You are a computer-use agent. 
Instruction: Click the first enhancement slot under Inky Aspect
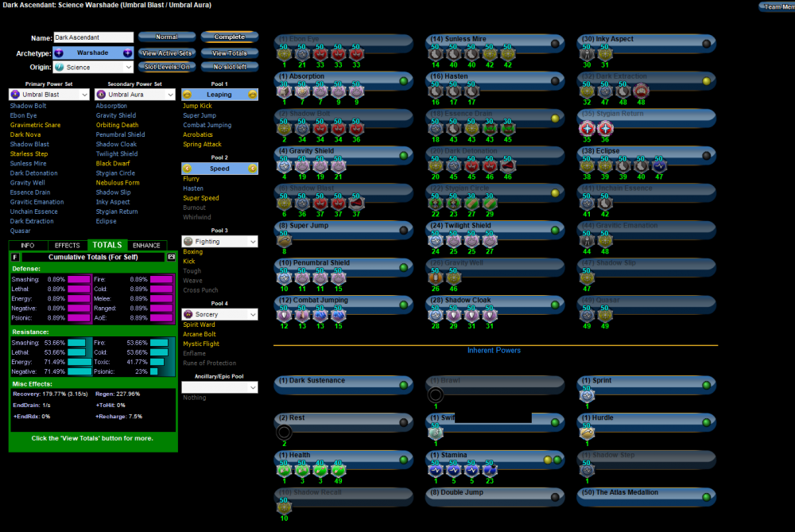click(588, 53)
